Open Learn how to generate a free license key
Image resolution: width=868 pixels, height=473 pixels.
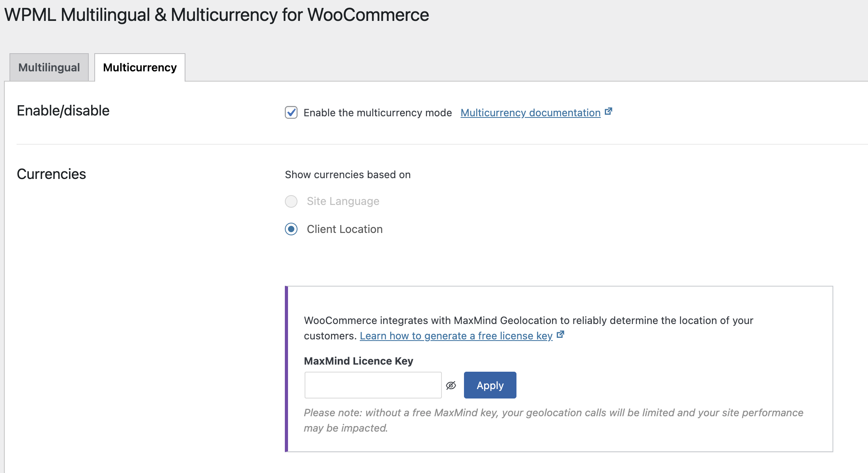pyautogui.click(x=456, y=336)
